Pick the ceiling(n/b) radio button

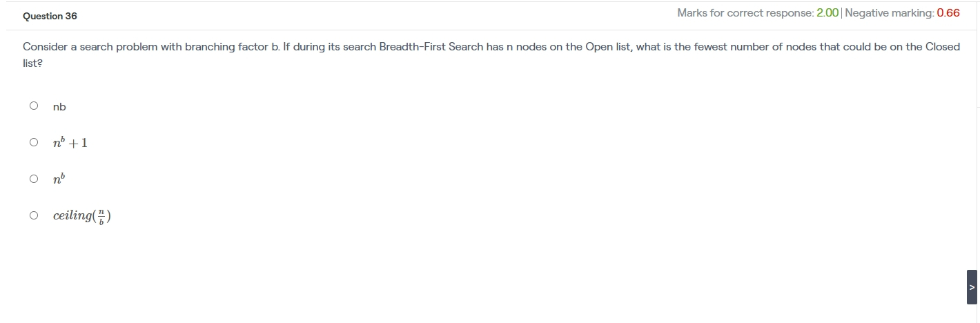pos(34,215)
